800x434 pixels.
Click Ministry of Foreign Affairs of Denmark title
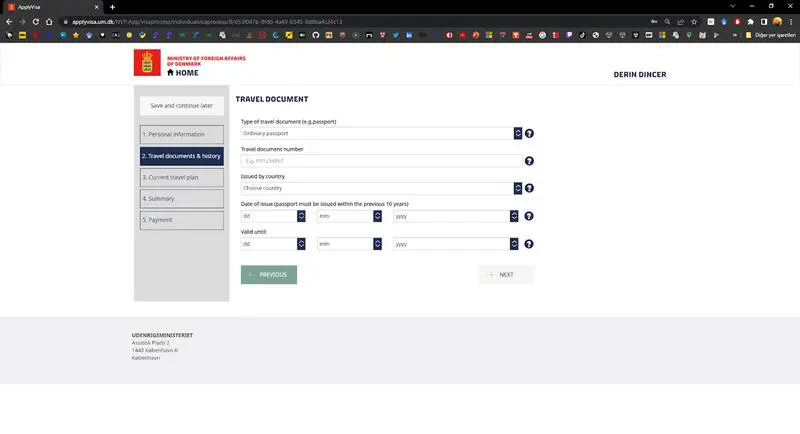pos(206,61)
